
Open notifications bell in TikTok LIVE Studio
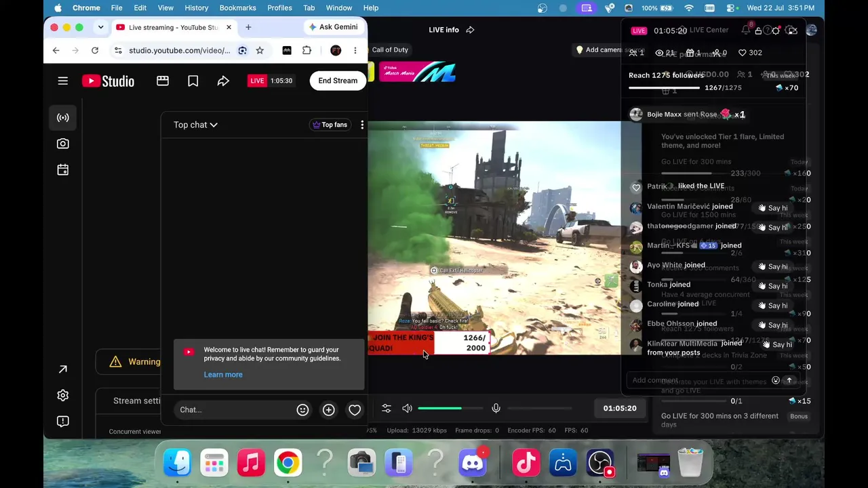click(x=746, y=30)
